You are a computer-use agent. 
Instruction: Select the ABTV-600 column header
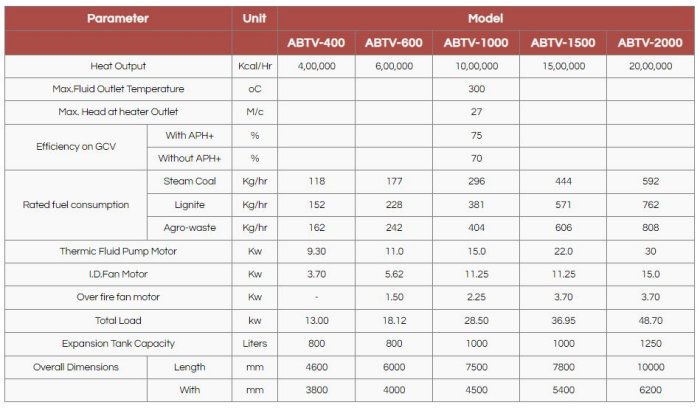[394, 43]
